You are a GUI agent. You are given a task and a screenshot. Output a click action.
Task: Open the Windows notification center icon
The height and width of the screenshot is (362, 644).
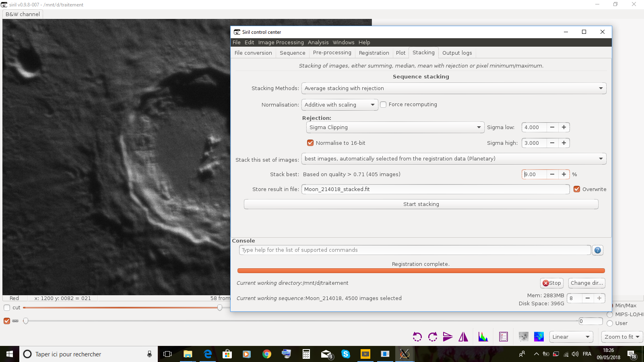pyautogui.click(x=632, y=354)
